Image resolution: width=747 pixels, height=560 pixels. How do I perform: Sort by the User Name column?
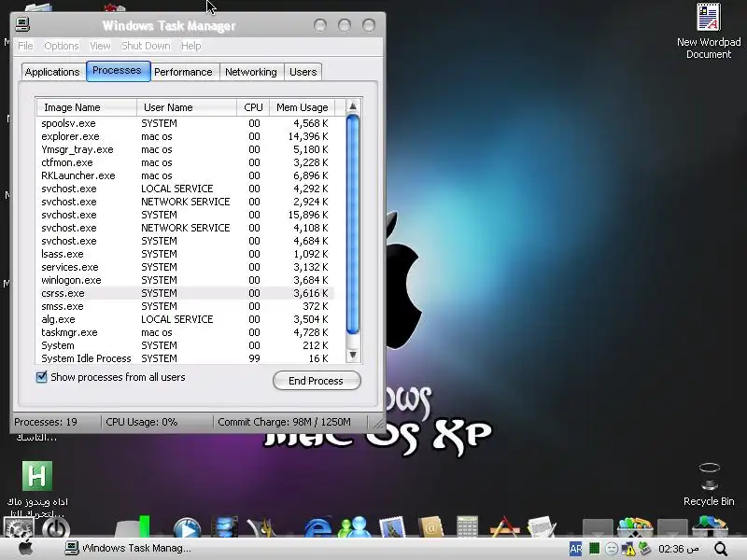click(187, 107)
